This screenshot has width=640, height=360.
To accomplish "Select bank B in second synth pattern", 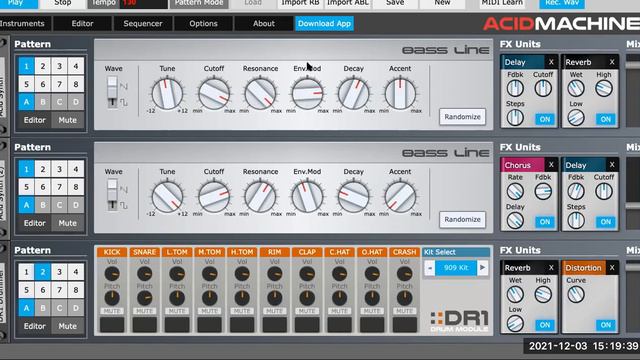I will (x=43, y=205).
